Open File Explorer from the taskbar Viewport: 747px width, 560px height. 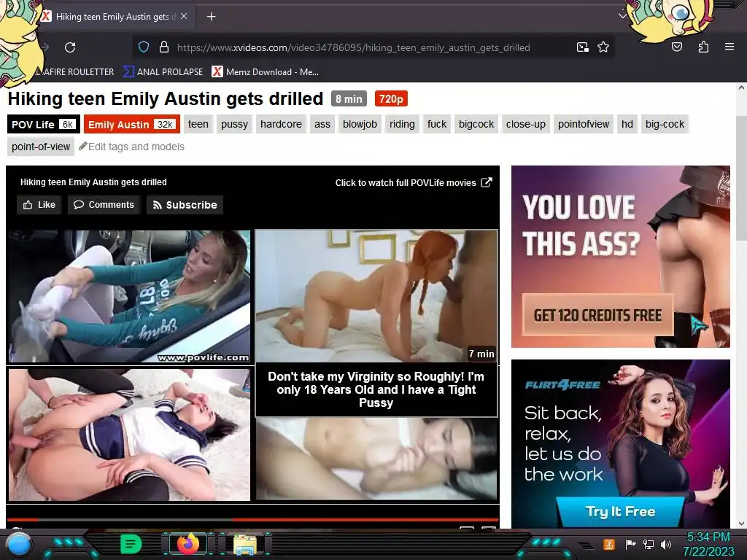[245, 544]
